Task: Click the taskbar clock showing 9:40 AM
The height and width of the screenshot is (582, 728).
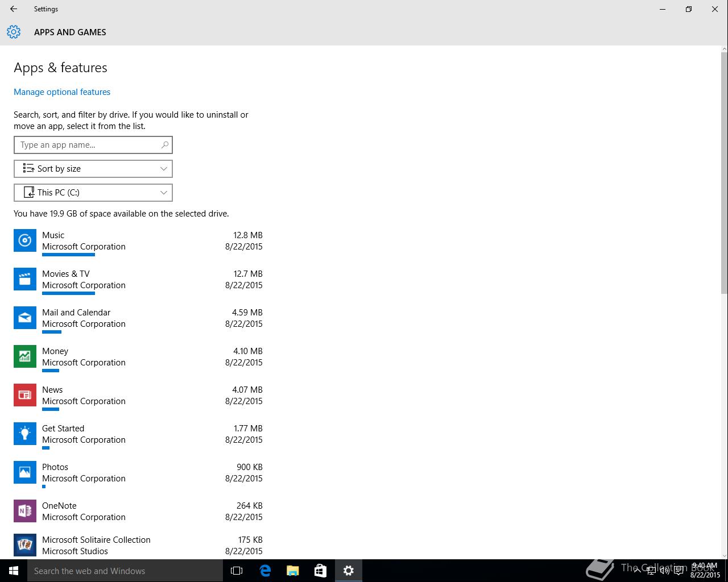Action: (705, 571)
